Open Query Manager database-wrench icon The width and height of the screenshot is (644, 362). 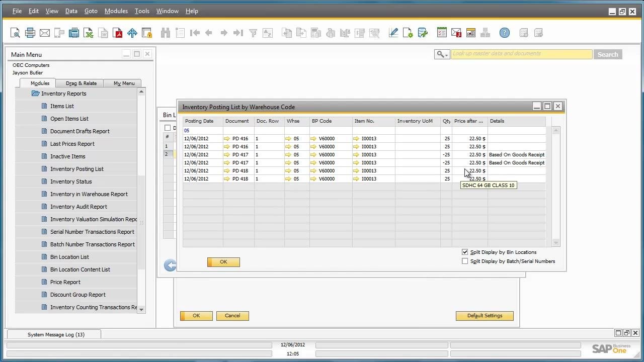(x=423, y=33)
